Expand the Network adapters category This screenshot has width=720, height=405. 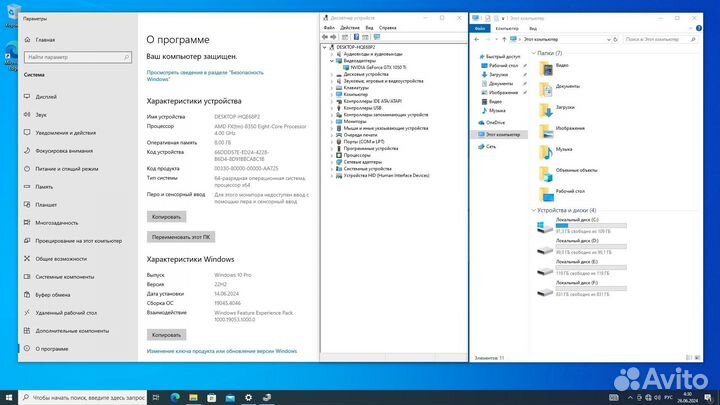pyautogui.click(x=332, y=162)
